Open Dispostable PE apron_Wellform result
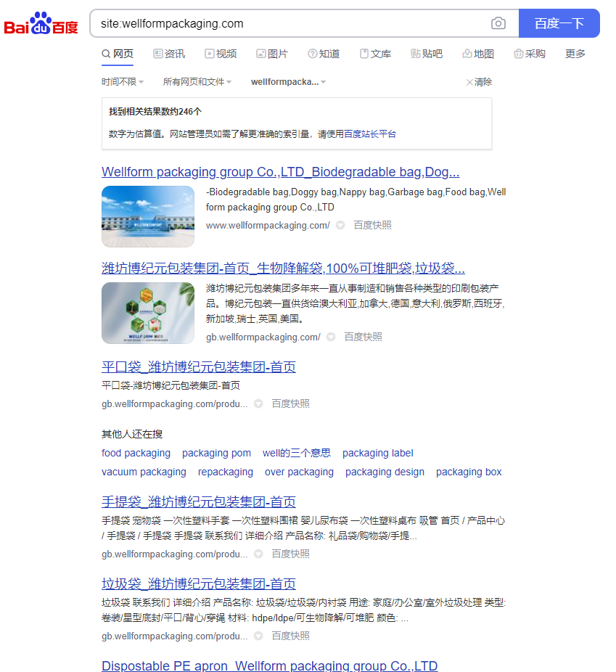The image size is (616, 672). [x=269, y=665]
